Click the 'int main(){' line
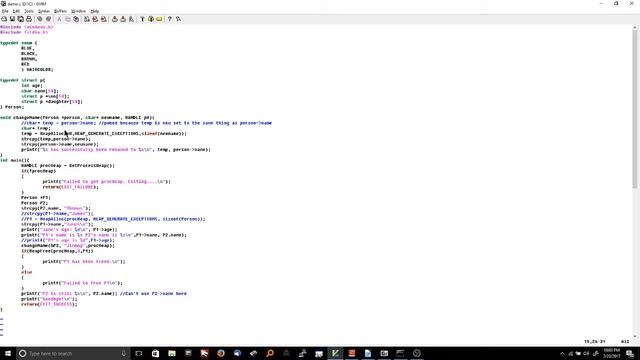 click(15, 160)
